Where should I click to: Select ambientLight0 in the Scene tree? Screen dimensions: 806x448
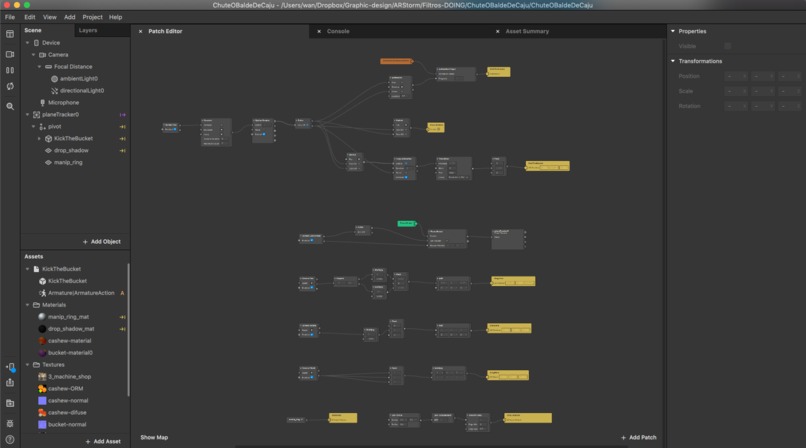[x=79, y=79]
